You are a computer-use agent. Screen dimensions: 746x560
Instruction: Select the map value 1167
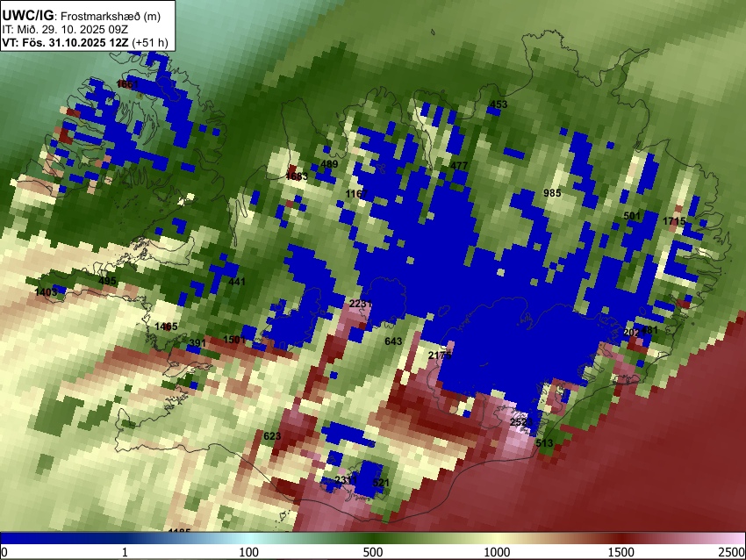click(356, 194)
